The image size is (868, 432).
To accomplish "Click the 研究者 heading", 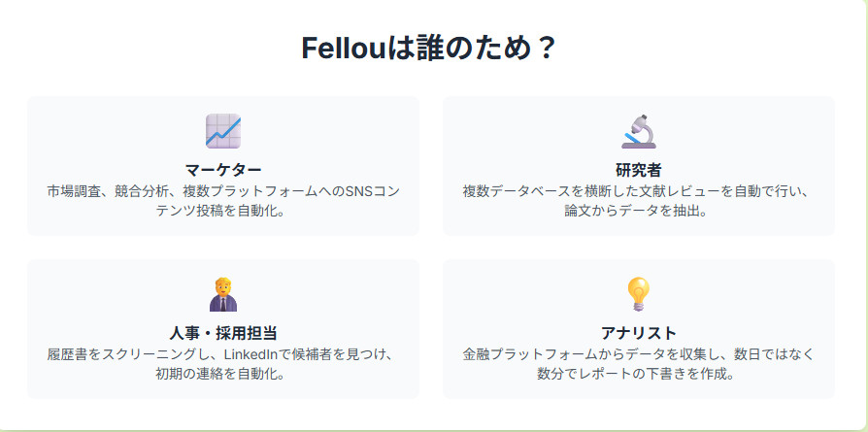I will coord(639,170).
